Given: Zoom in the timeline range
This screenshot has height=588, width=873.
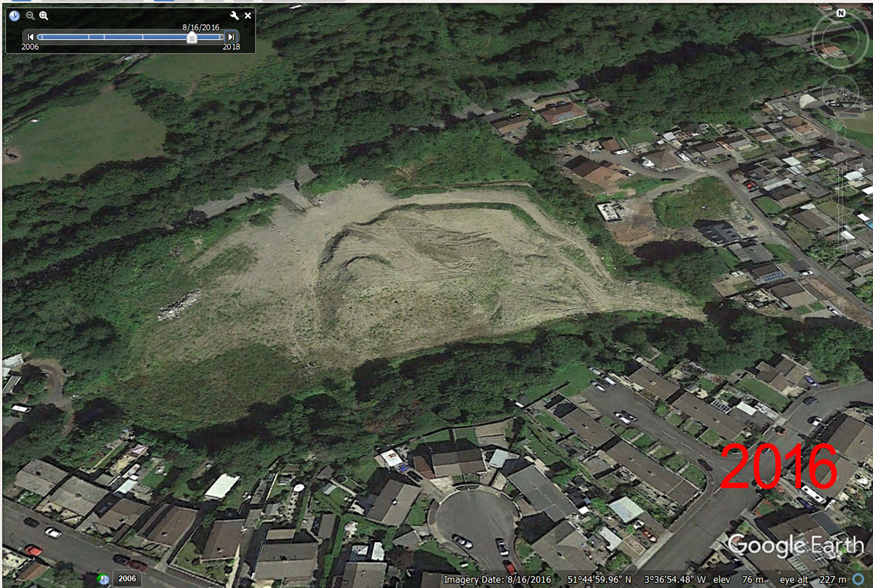Looking at the screenshot, I should coord(44,16).
